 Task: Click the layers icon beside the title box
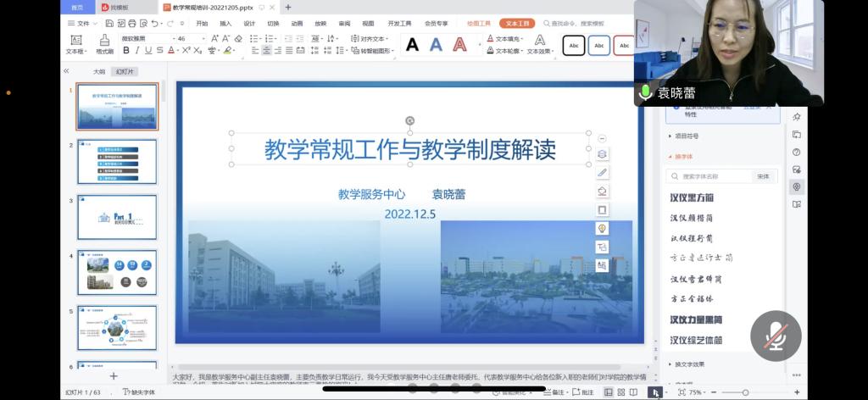pyautogui.click(x=602, y=154)
